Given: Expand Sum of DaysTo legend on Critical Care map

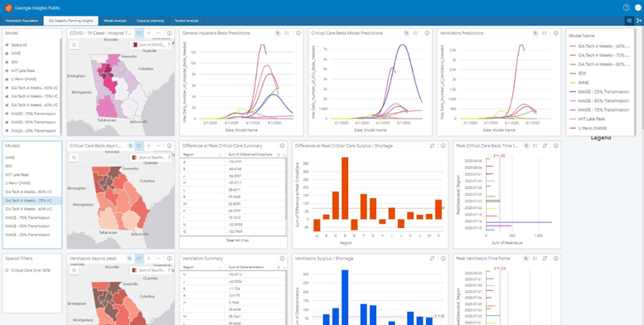Looking at the screenshot, I should pyautogui.click(x=169, y=158).
